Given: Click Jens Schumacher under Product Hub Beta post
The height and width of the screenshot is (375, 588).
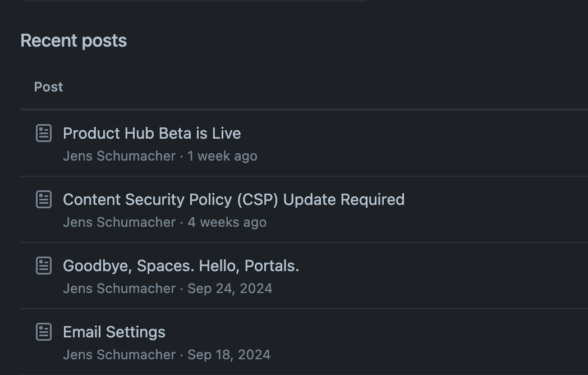Looking at the screenshot, I should pos(119,156).
